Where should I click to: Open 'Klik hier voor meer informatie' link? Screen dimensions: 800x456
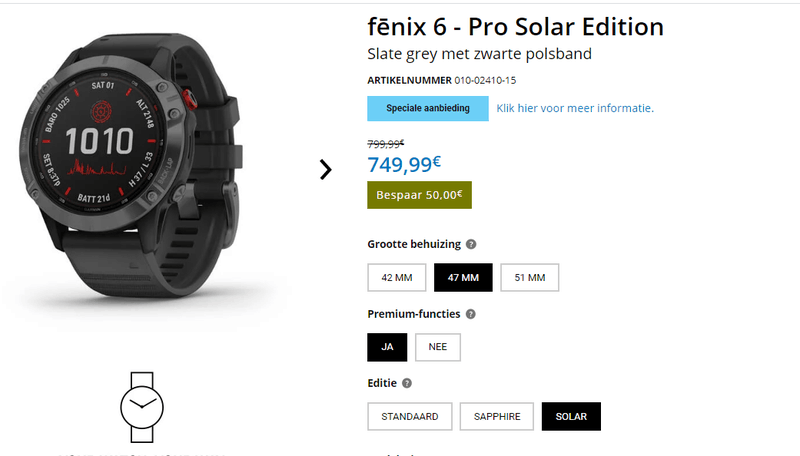[575, 108]
